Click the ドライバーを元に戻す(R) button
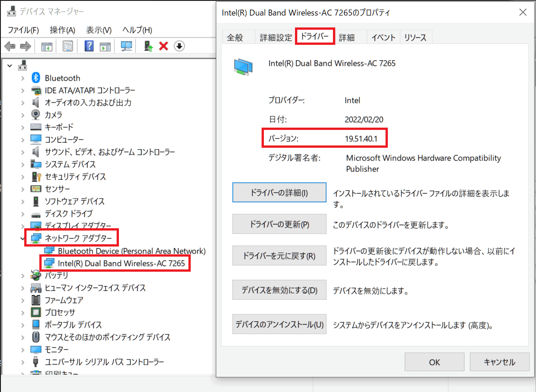536x392 pixels. 279,256
